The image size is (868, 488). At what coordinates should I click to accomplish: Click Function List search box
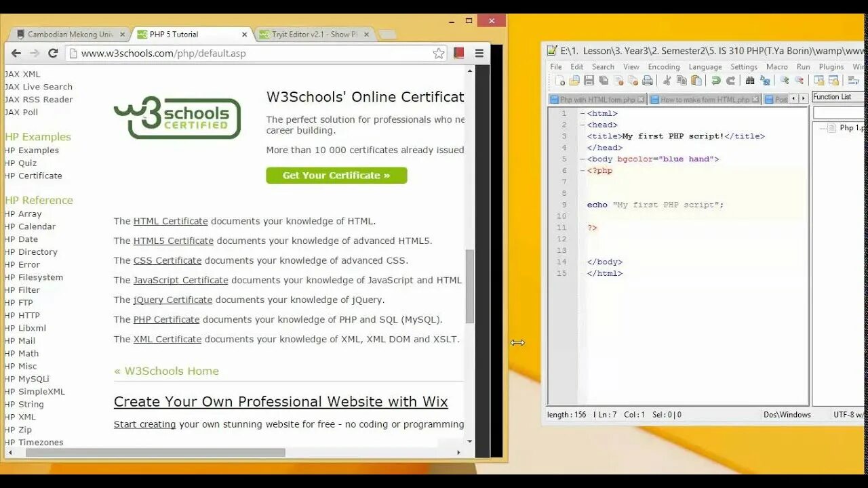click(x=840, y=113)
